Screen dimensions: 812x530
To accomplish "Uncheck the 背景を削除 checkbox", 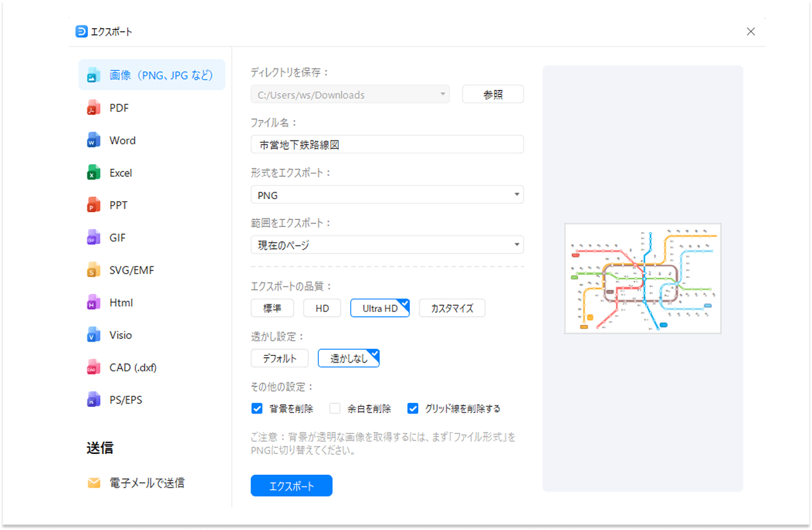I will (x=257, y=408).
